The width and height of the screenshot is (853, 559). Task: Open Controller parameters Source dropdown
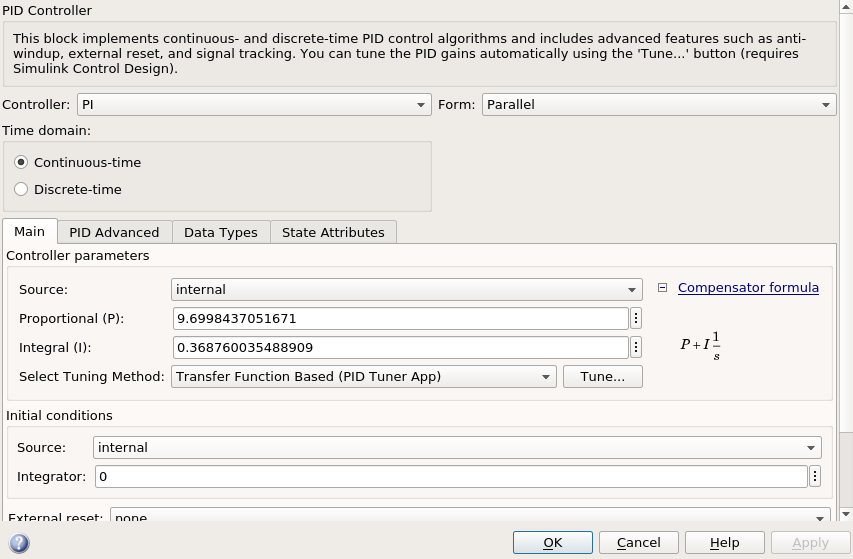click(x=406, y=289)
